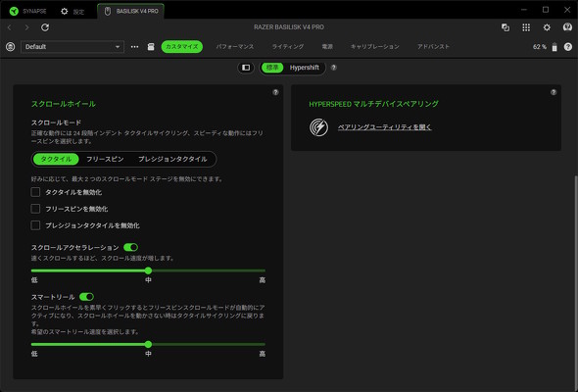The image size is (578, 392).
Task: Switch to the SYNAPSE tab
Action: tap(27, 11)
